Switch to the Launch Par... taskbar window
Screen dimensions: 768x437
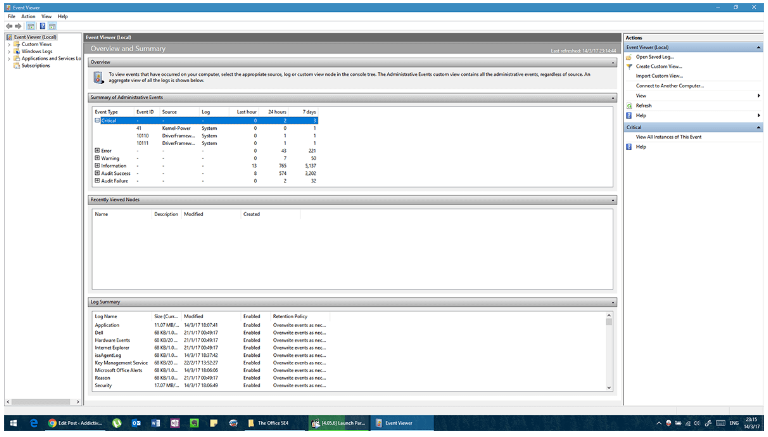click(x=339, y=423)
